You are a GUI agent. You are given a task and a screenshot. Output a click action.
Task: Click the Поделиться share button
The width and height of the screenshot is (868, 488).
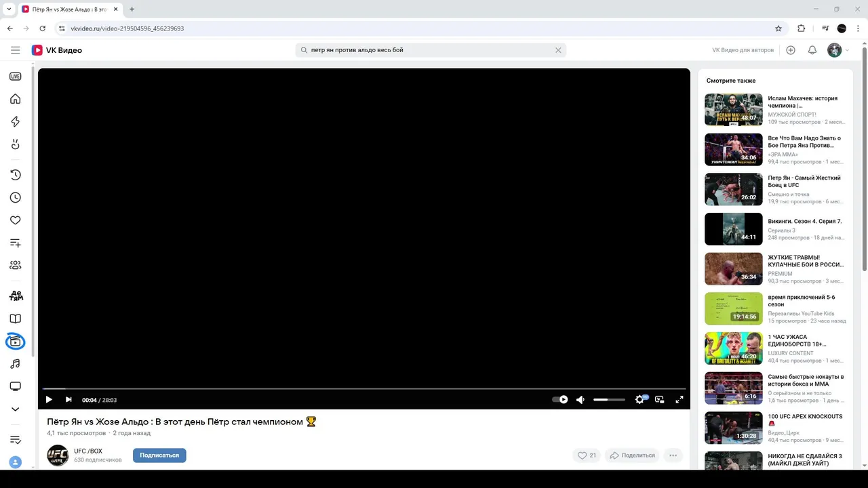[x=633, y=455]
